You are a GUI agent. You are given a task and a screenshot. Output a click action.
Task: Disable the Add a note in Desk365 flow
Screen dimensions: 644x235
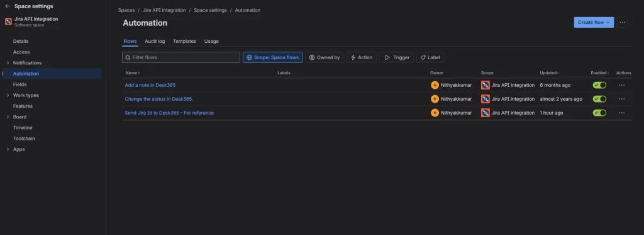(599, 85)
